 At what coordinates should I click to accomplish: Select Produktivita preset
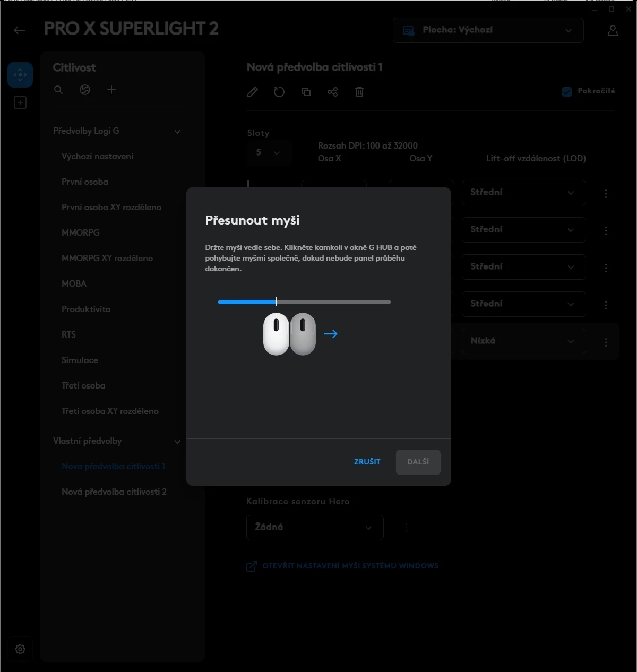point(86,309)
